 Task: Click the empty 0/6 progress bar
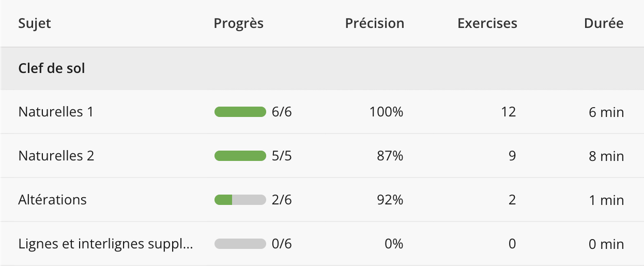pyautogui.click(x=240, y=244)
